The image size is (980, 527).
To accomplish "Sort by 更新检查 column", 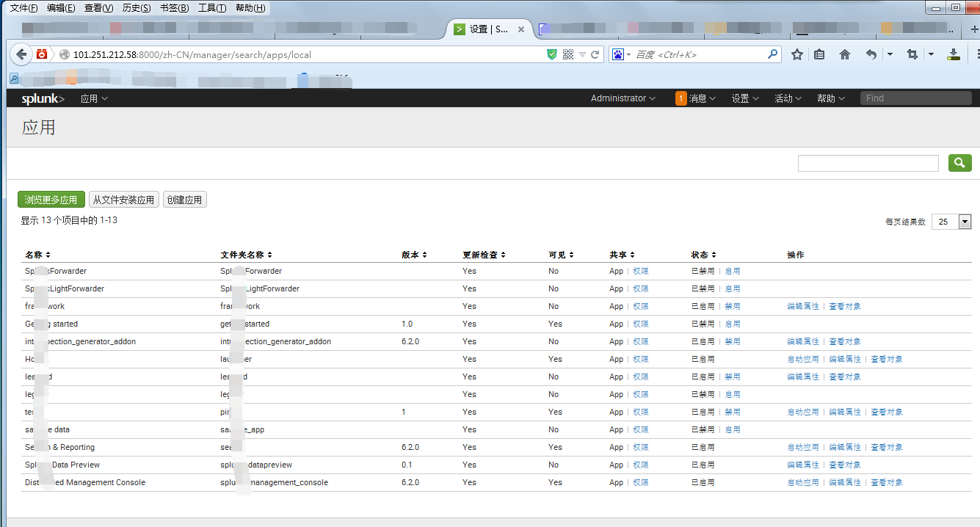I will pyautogui.click(x=484, y=255).
